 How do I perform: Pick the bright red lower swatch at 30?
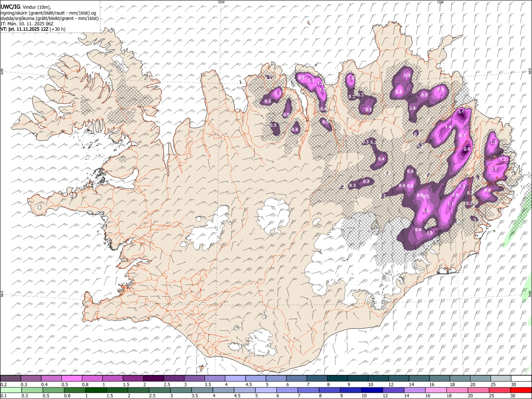521,390
